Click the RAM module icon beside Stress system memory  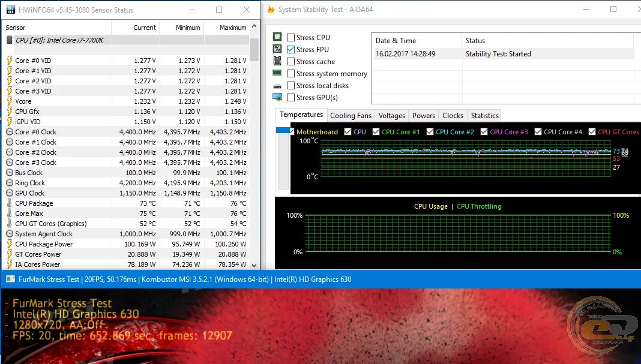[277, 73]
